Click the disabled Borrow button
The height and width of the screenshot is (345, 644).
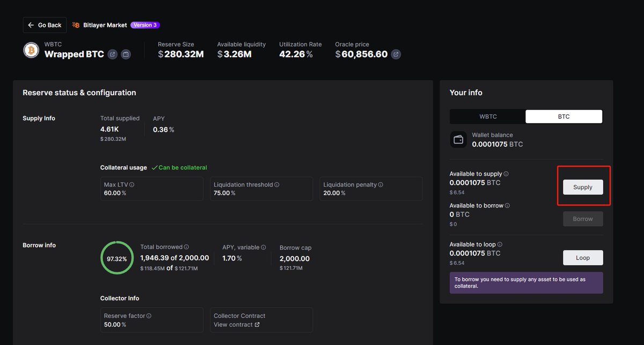tap(583, 219)
